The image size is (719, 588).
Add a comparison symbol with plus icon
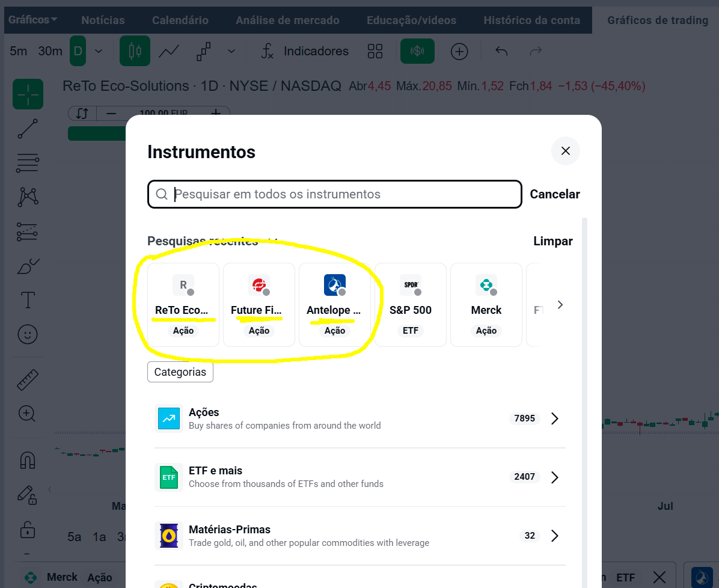coord(459,51)
